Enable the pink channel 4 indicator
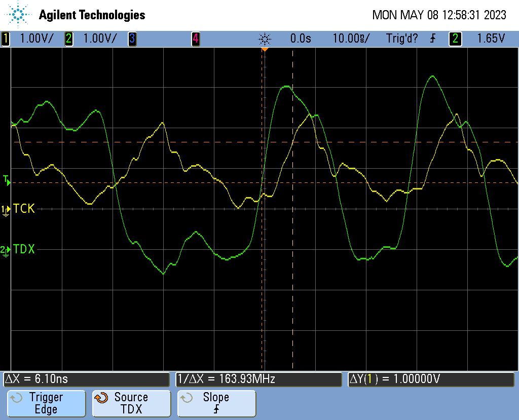This screenshot has height=420, width=519. click(x=195, y=39)
